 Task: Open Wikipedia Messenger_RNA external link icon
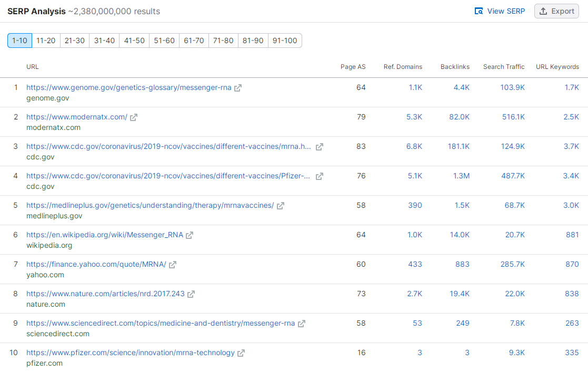(190, 235)
